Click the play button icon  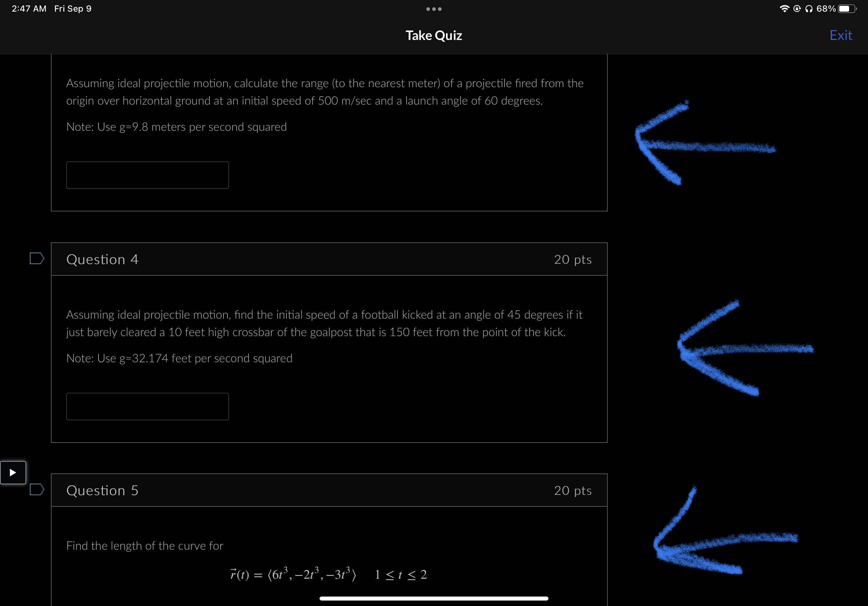[x=13, y=472]
